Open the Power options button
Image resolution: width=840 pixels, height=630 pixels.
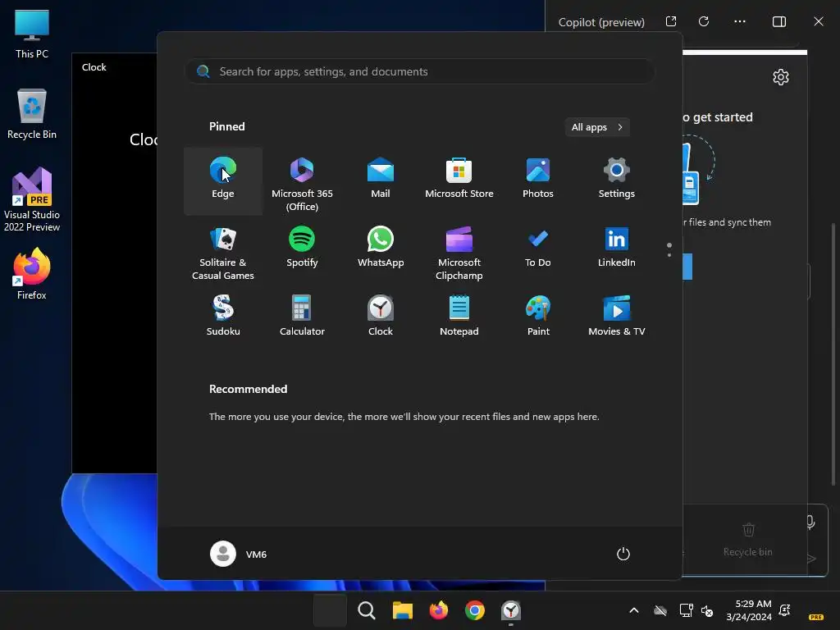click(x=623, y=554)
